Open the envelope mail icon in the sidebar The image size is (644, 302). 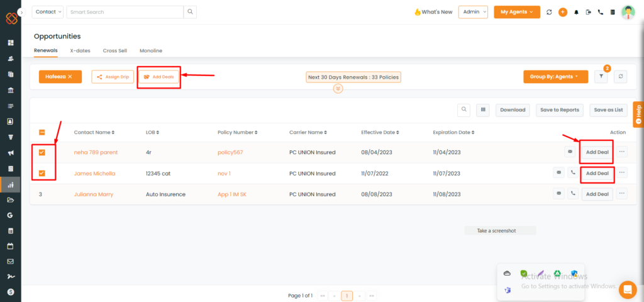click(11, 261)
